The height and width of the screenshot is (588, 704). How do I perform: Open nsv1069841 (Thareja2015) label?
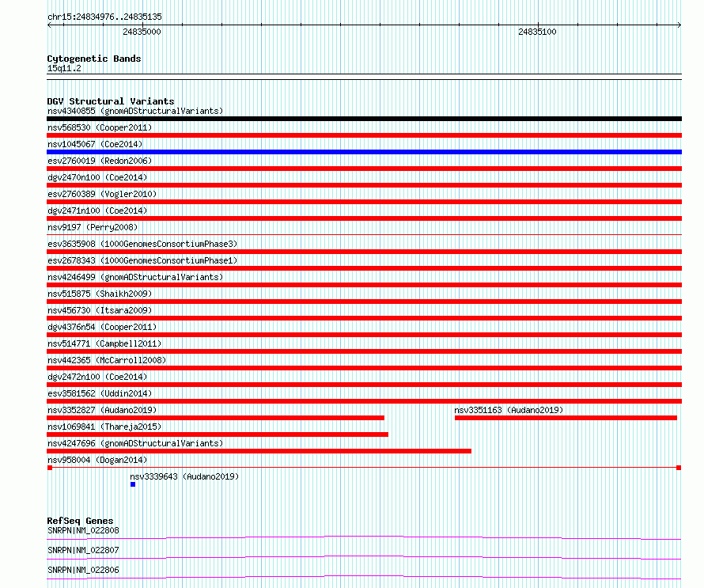point(104,427)
